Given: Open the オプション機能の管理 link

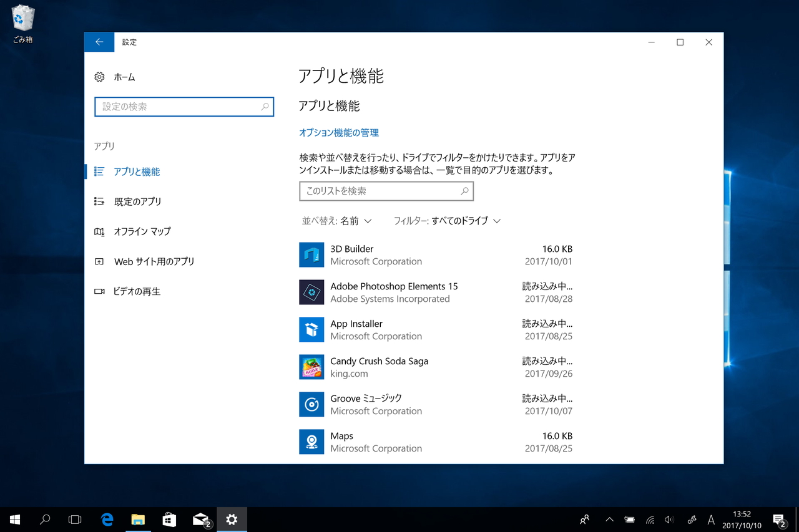Looking at the screenshot, I should [339, 133].
